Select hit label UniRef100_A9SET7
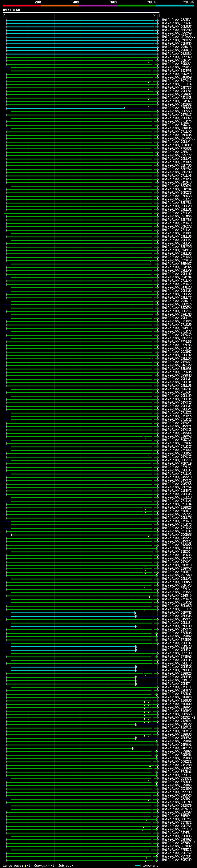Image resolution: width=197 pixels, height=868 pixels. pos(176,775)
